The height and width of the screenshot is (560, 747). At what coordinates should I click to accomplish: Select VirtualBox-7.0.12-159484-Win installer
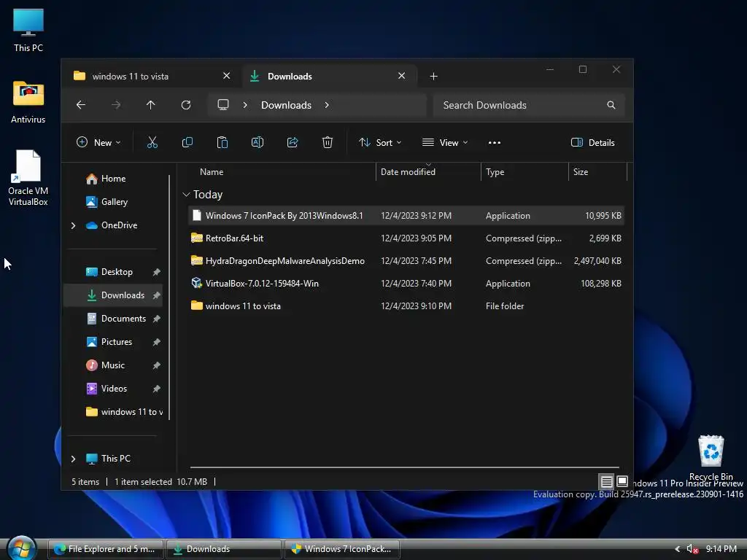[406, 284]
